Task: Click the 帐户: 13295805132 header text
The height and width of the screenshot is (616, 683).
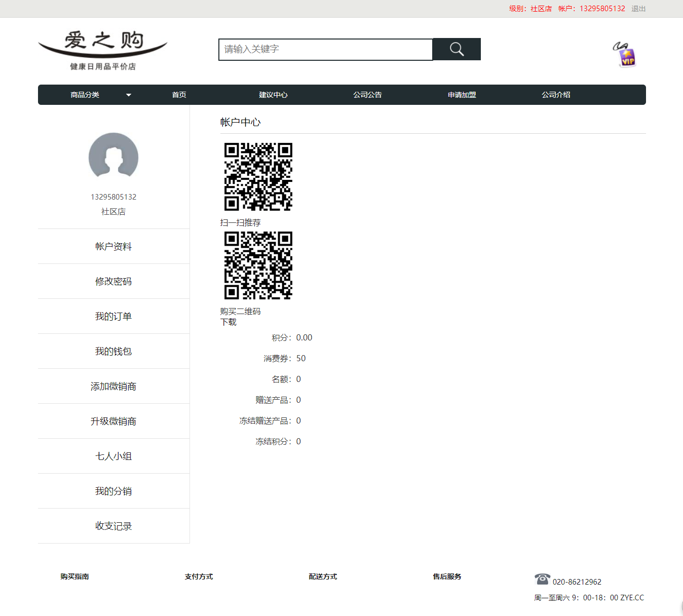Action: [x=592, y=9]
